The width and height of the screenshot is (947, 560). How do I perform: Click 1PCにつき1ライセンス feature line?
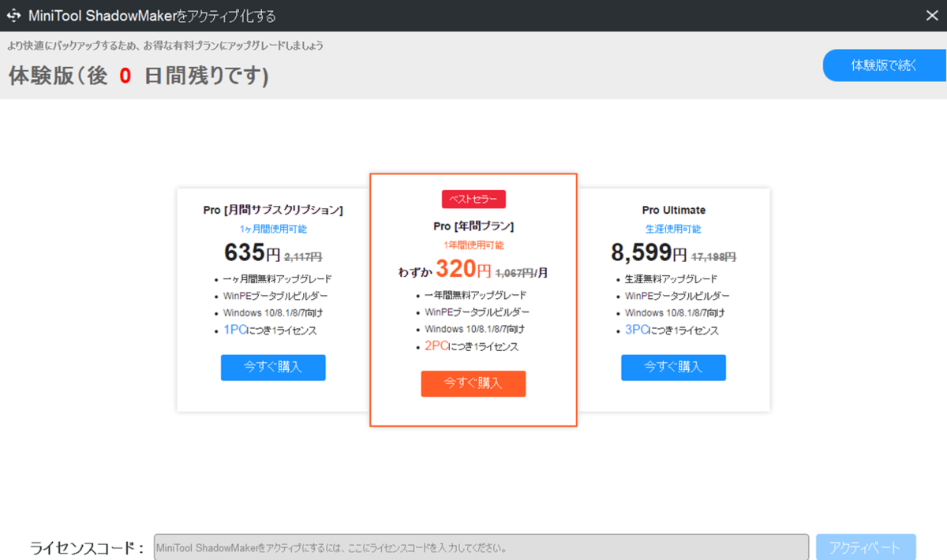pyautogui.click(x=270, y=330)
